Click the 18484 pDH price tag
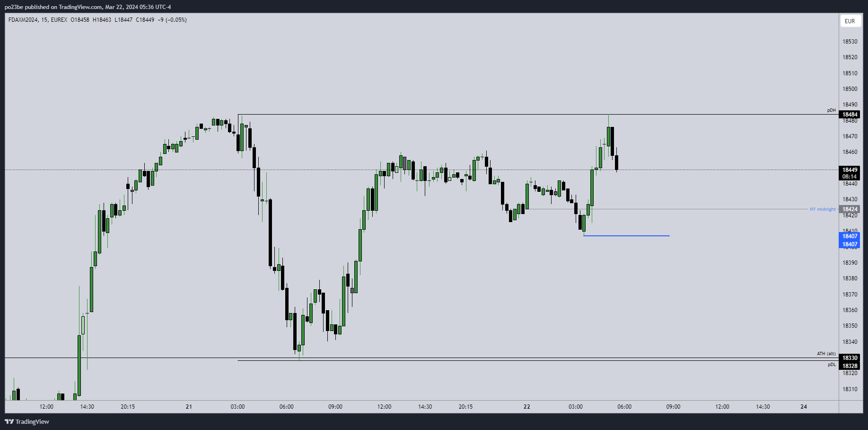The width and height of the screenshot is (868, 430). (850, 115)
